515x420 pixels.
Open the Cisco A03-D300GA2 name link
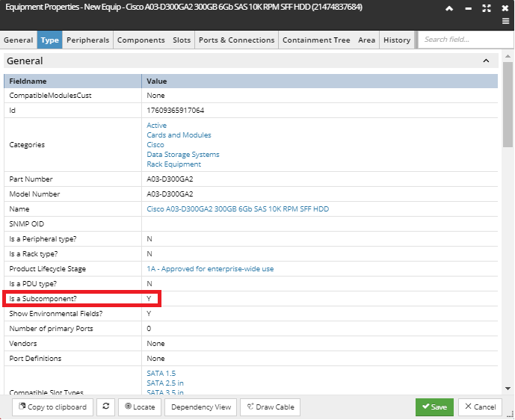pos(238,209)
